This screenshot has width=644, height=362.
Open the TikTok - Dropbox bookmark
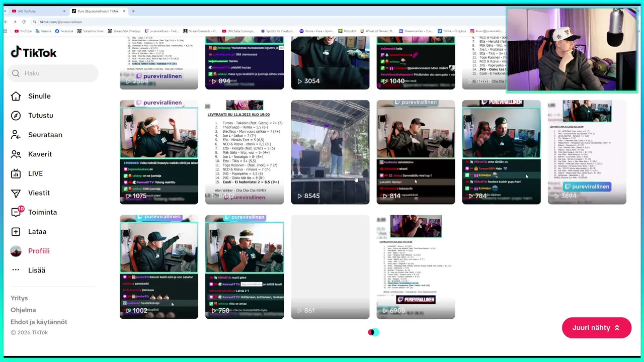pyautogui.click(x=452, y=31)
